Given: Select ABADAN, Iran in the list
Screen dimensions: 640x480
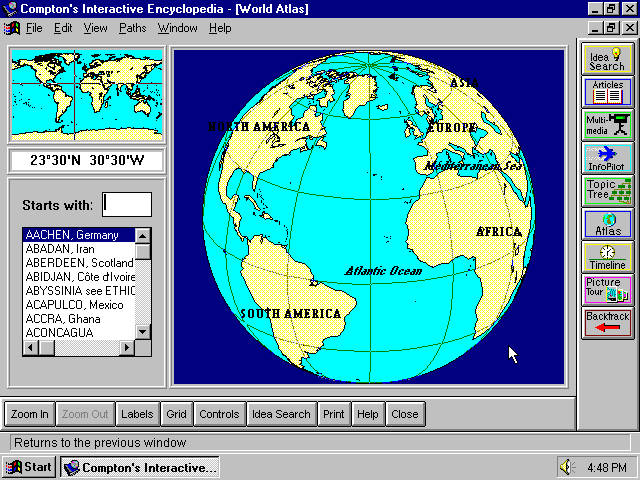Looking at the screenshot, I should tap(79, 249).
